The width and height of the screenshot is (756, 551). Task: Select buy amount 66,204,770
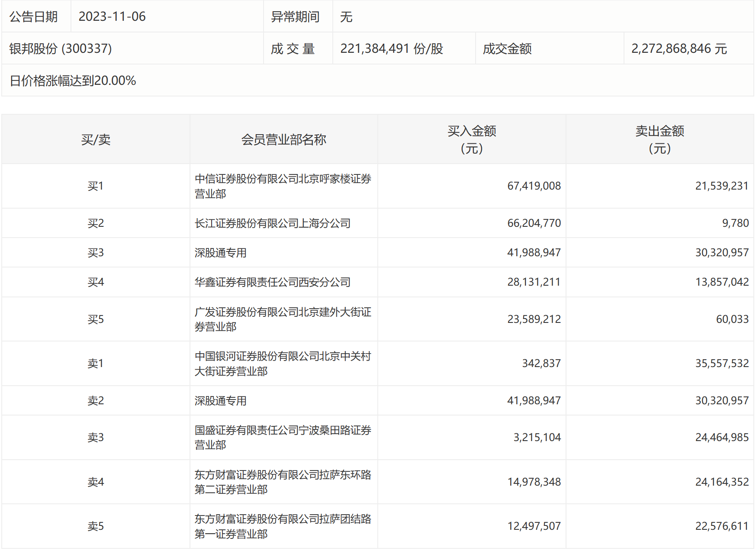click(x=534, y=223)
